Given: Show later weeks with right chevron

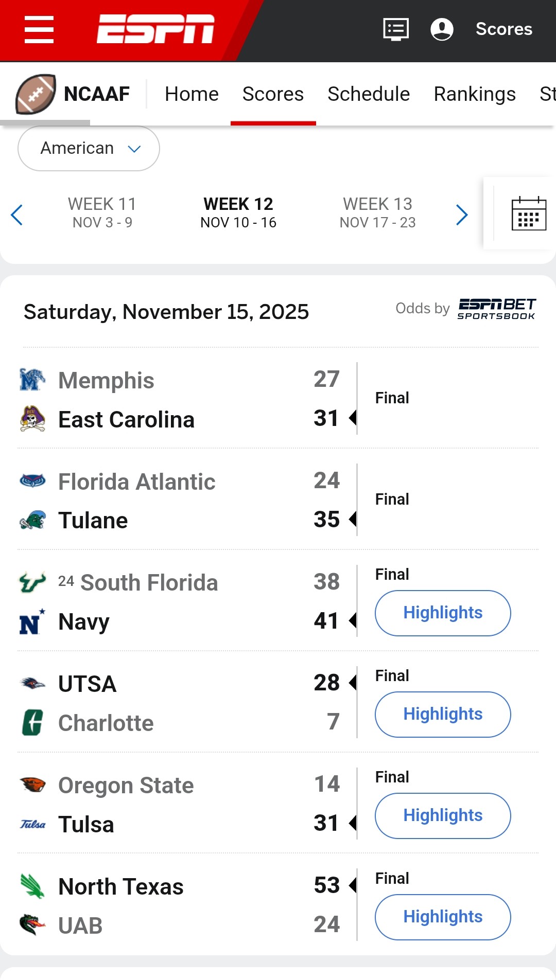Looking at the screenshot, I should point(462,215).
